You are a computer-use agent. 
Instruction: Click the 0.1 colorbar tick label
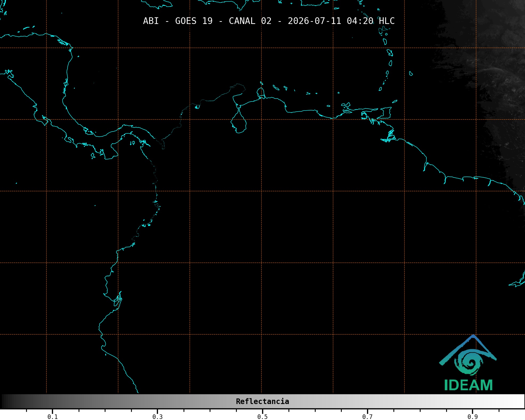(x=52, y=417)
